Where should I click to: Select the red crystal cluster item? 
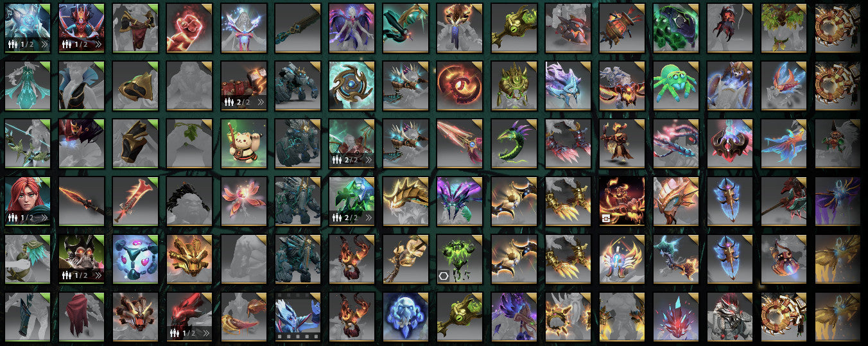coord(675,316)
